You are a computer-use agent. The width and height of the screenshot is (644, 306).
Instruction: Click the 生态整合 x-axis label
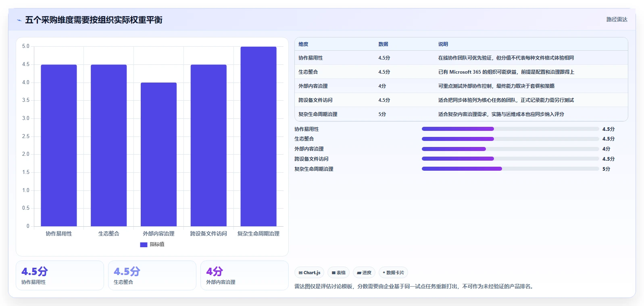coord(109,234)
